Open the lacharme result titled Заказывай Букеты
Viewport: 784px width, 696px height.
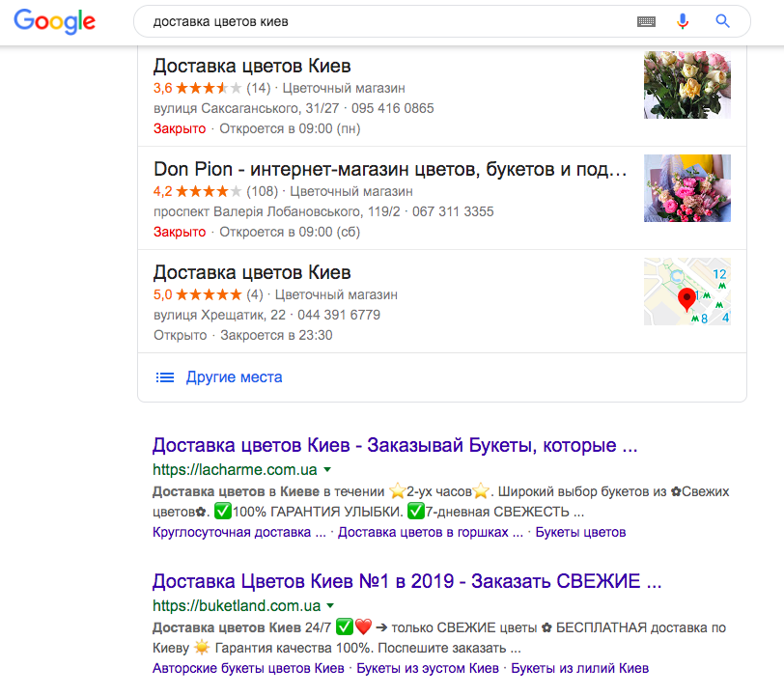[395, 445]
